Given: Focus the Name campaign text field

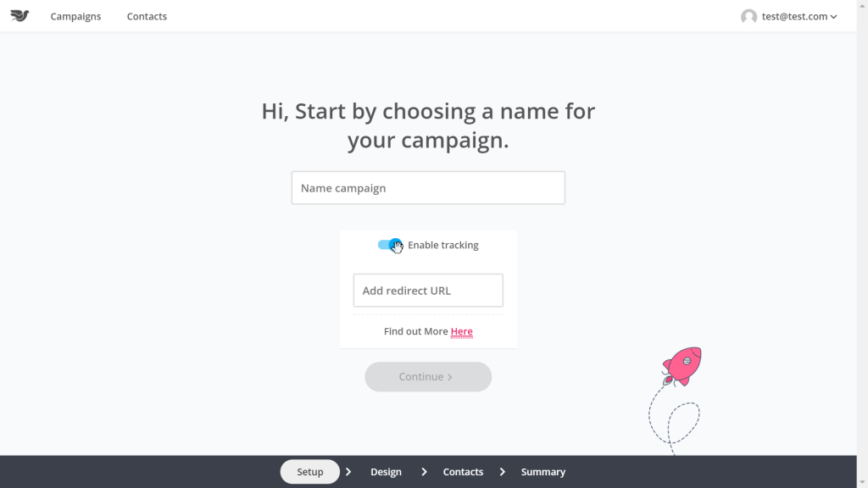Looking at the screenshot, I should (x=428, y=188).
